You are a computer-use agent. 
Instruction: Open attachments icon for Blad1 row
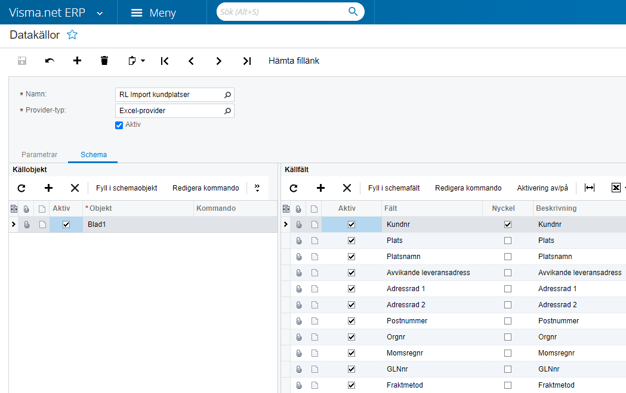point(27,224)
